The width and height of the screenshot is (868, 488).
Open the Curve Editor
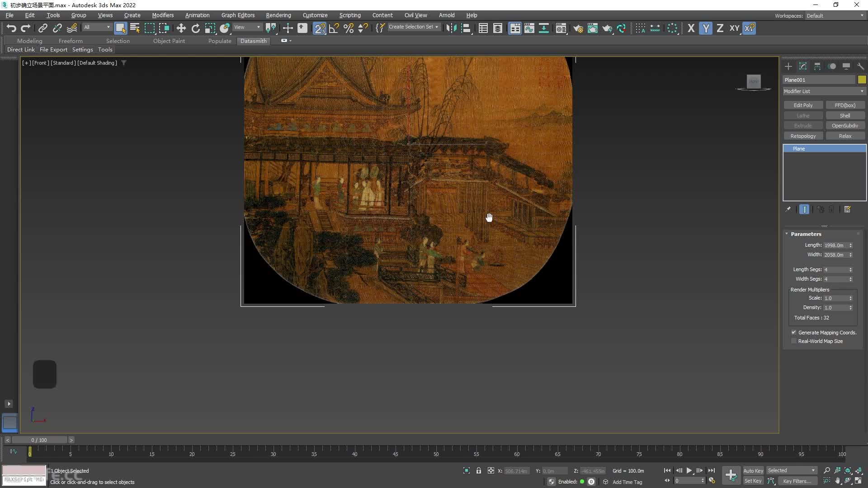pos(529,28)
